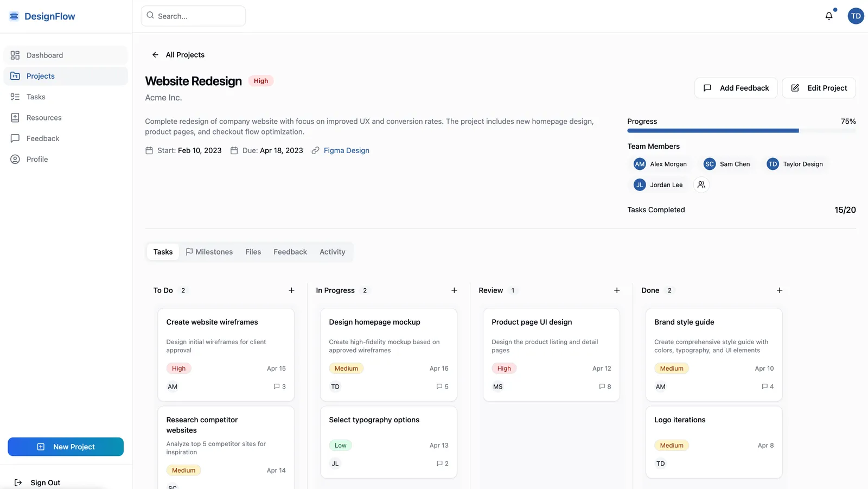Click the Due date calendar icon
This screenshot has height=489, width=868.
(x=234, y=150)
